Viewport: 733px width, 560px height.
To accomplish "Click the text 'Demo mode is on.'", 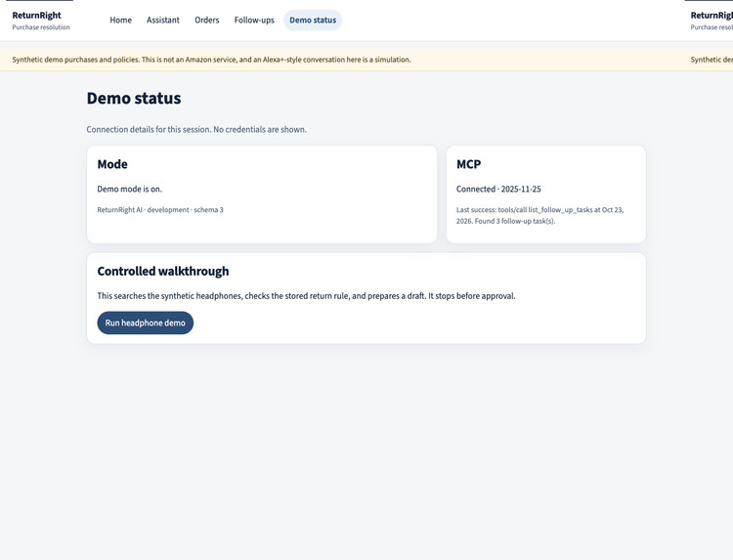I will pyautogui.click(x=129, y=190).
